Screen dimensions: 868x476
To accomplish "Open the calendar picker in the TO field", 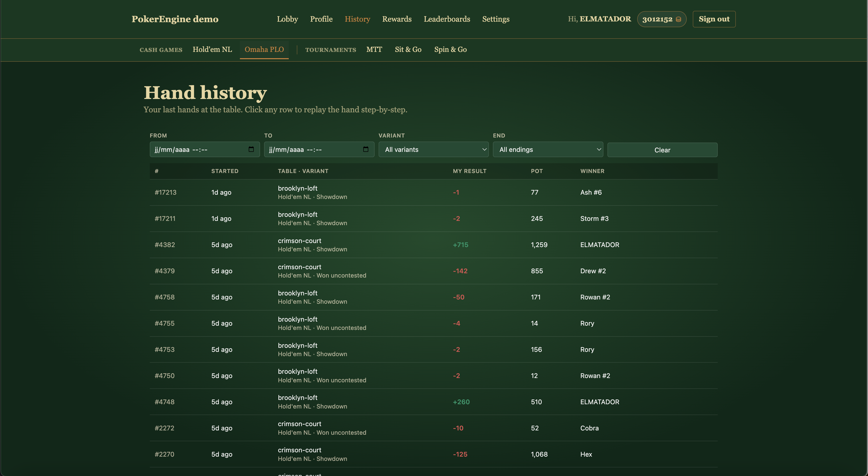I will click(x=366, y=149).
